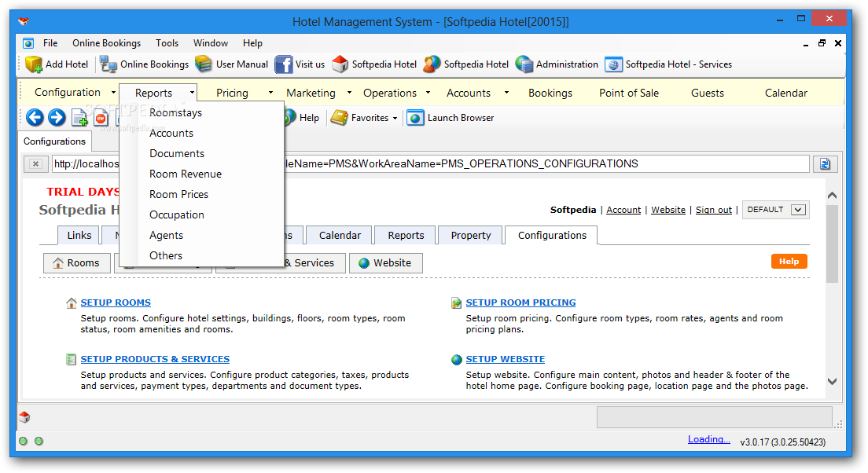The image size is (868, 473).
Task: Open the User Manual book icon
Action: (203, 64)
